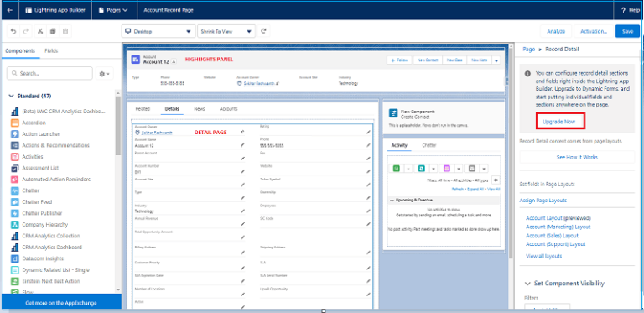644x313 pixels.
Task: Collapse the Set Component Visibility section
Action: (x=527, y=284)
